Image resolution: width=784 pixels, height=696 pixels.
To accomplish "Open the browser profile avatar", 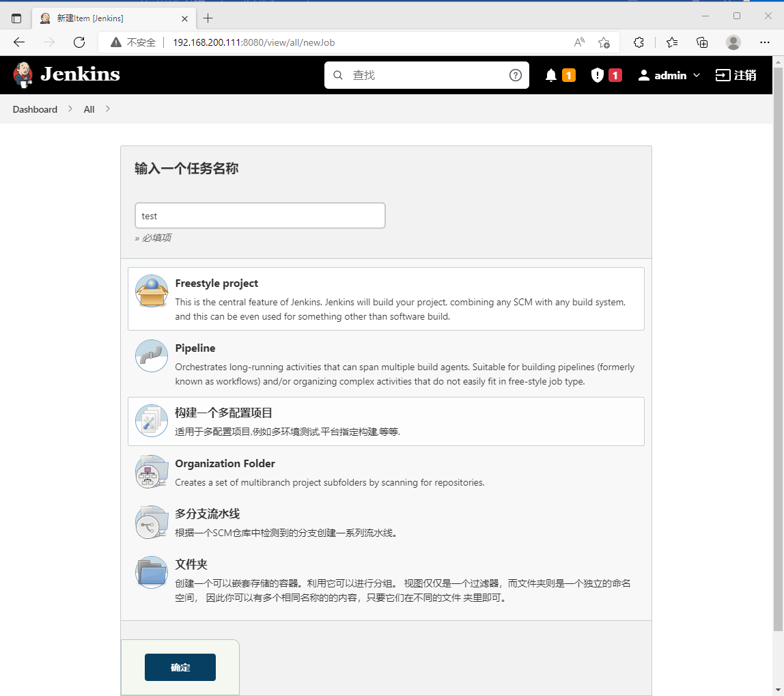I will pos(733,42).
